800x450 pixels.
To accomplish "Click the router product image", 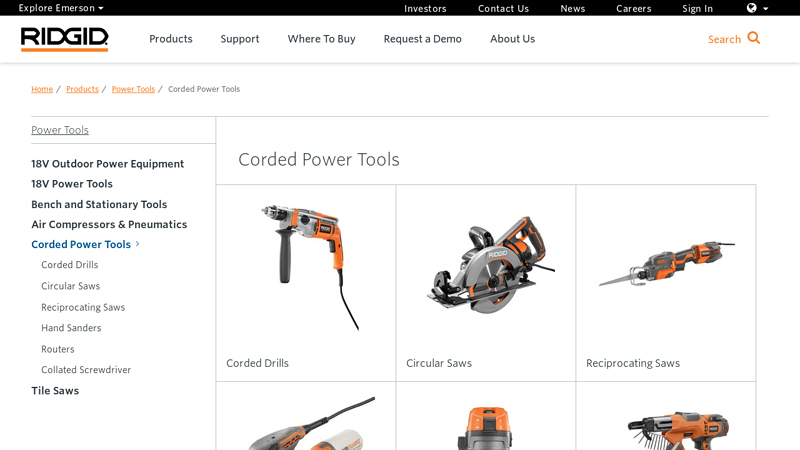I will (x=485, y=428).
